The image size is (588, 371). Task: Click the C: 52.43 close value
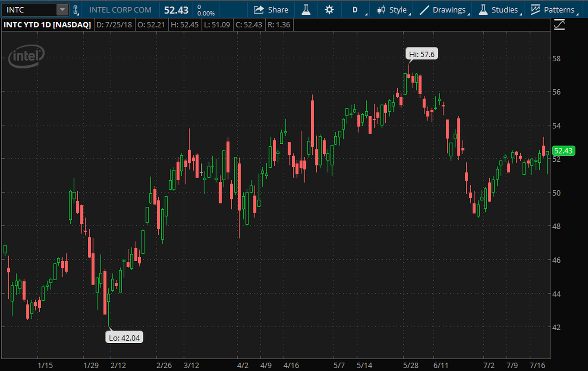point(249,25)
